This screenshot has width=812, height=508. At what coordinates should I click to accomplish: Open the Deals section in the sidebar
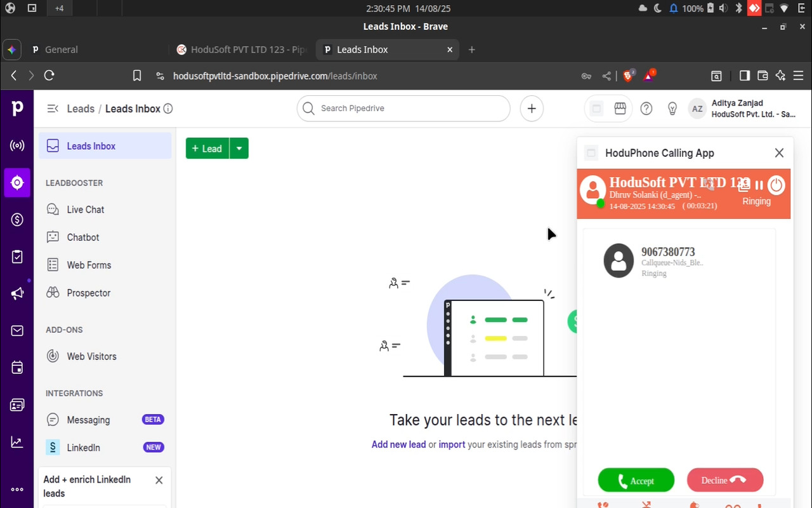[17, 219]
